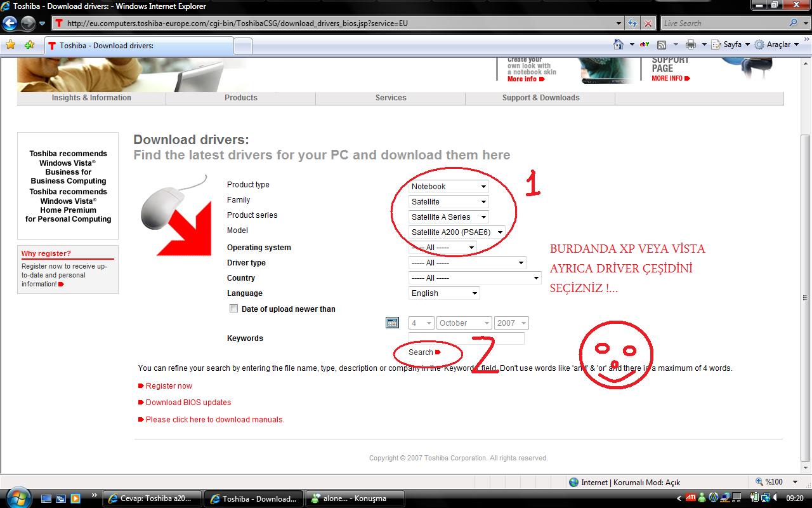Open the Araçlar tools menu

(777, 44)
